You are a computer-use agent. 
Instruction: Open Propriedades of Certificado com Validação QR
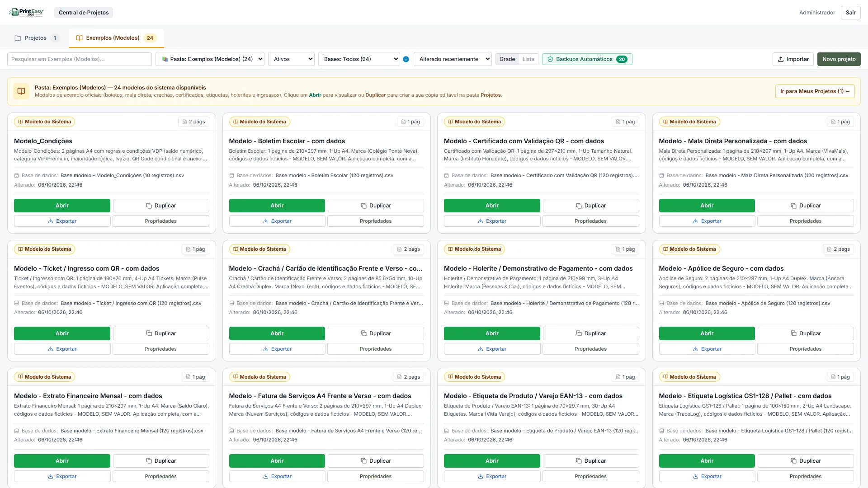[x=590, y=221]
